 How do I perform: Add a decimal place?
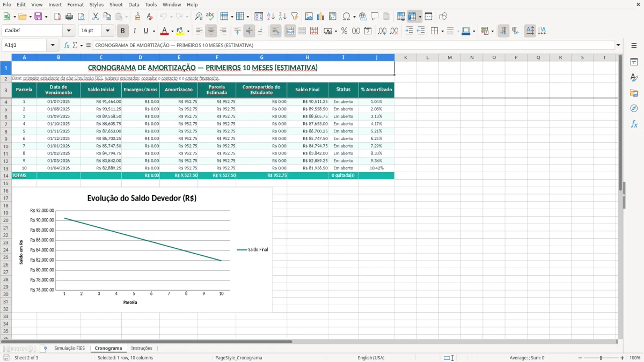382,31
